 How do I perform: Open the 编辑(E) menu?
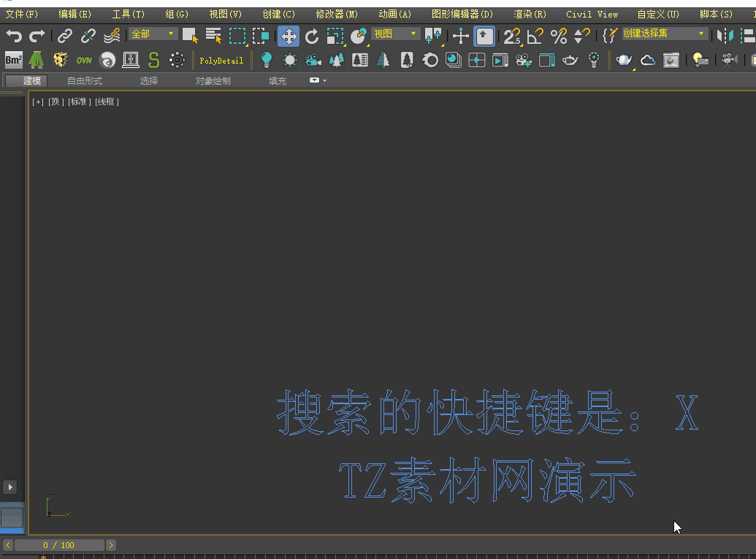pos(75,15)
